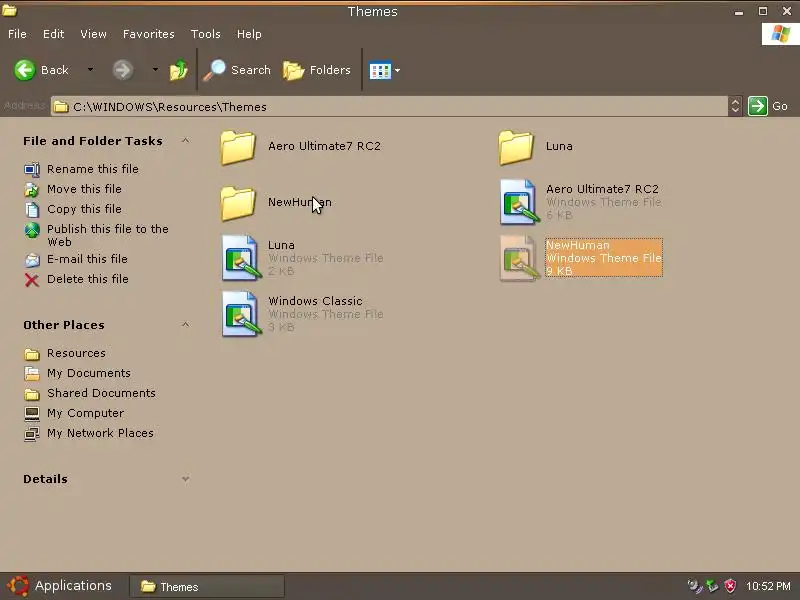Click the 10:52 PM clock

tap(768, 586)
